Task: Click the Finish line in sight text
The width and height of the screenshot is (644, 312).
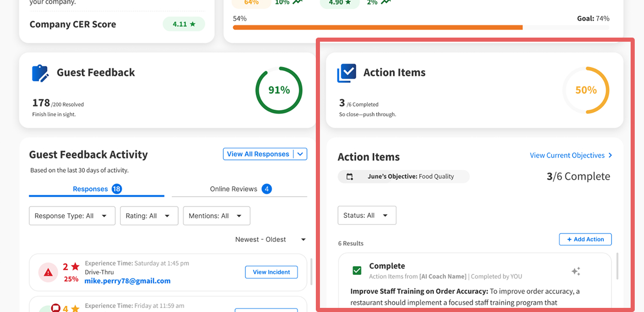Action: (x=54, y=114)
